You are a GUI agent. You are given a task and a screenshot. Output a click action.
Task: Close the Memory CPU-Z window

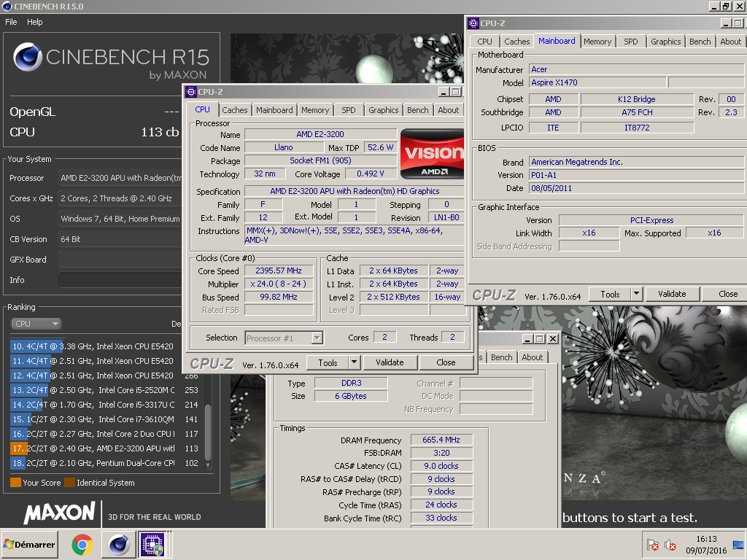553,339
